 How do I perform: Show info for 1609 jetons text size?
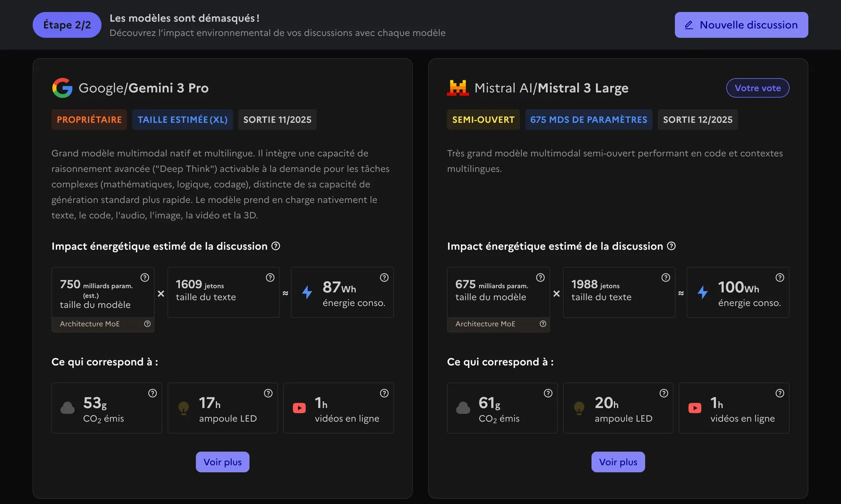270,277
